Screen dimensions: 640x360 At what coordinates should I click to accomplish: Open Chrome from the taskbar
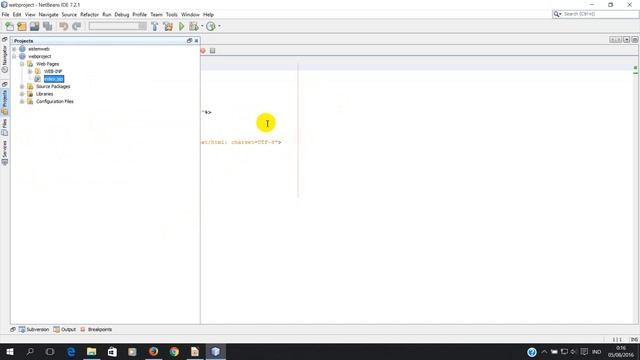[x=174, y=351]
